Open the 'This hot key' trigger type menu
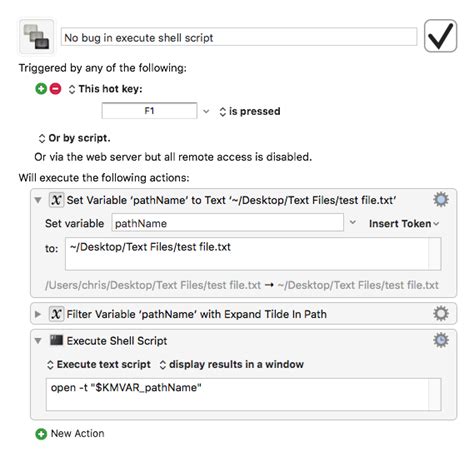 click(x=105, y=89)
